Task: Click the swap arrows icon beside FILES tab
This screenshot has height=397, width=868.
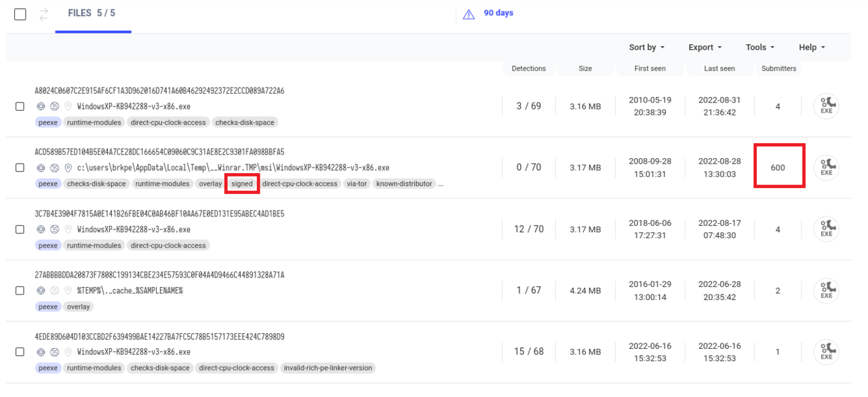Action: coord(44,14)
